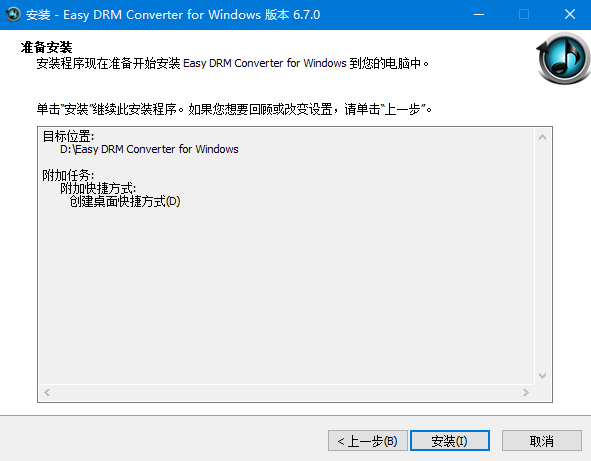
Task: Click the music note logo icon
Action: pos(563,58)
